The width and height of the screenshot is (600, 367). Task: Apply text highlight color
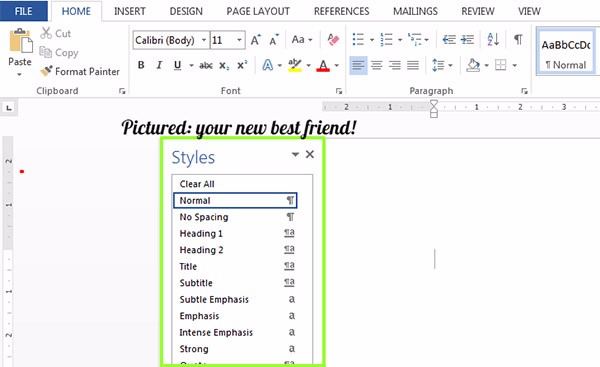click(x=295, y=65)
